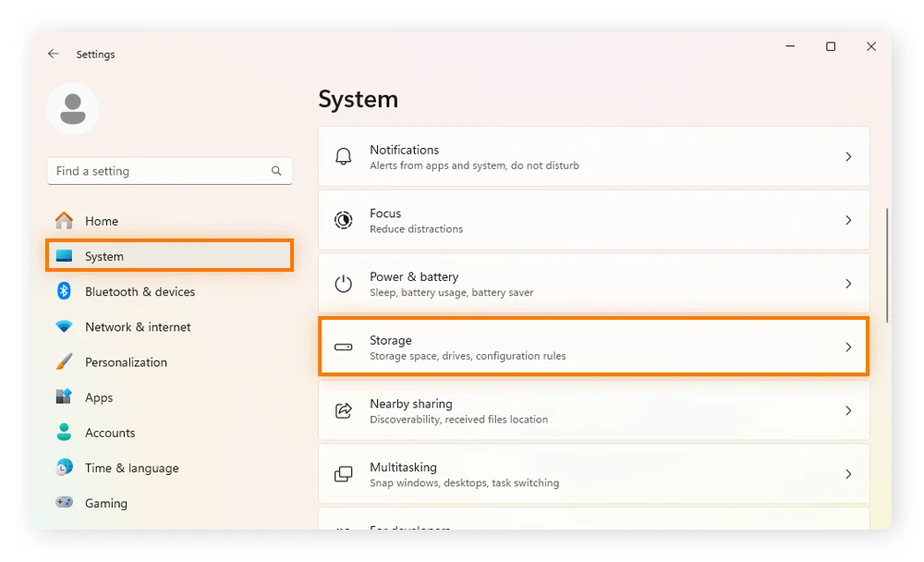Click the user profile avatar
Viewport: 924px width, 562px height.
[x=73, y=109]
